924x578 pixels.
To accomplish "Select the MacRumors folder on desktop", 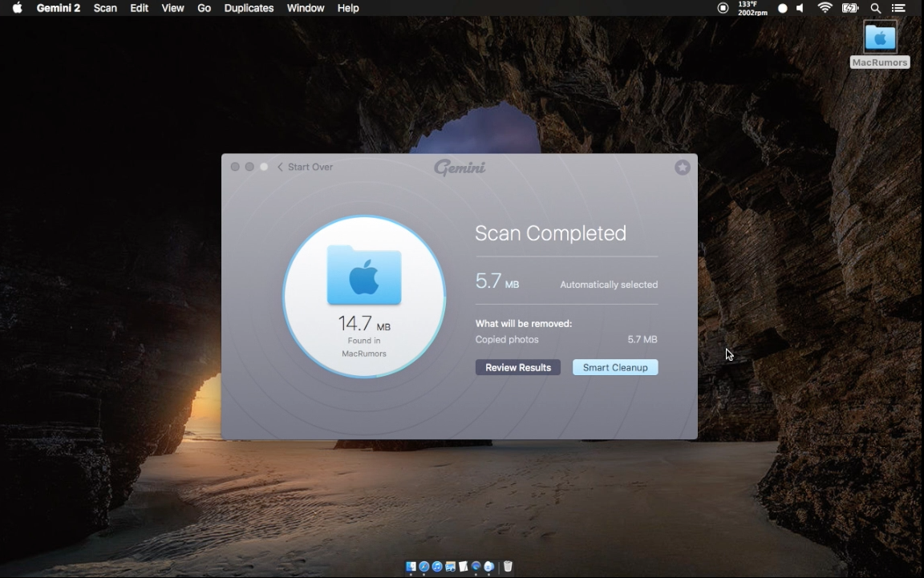I will pos(880,45).
